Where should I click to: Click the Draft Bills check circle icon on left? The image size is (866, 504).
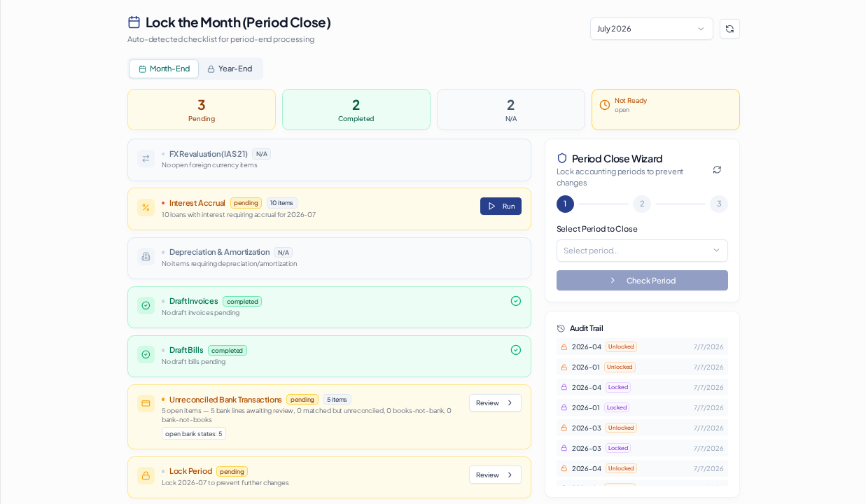click(x=146, y=354)
